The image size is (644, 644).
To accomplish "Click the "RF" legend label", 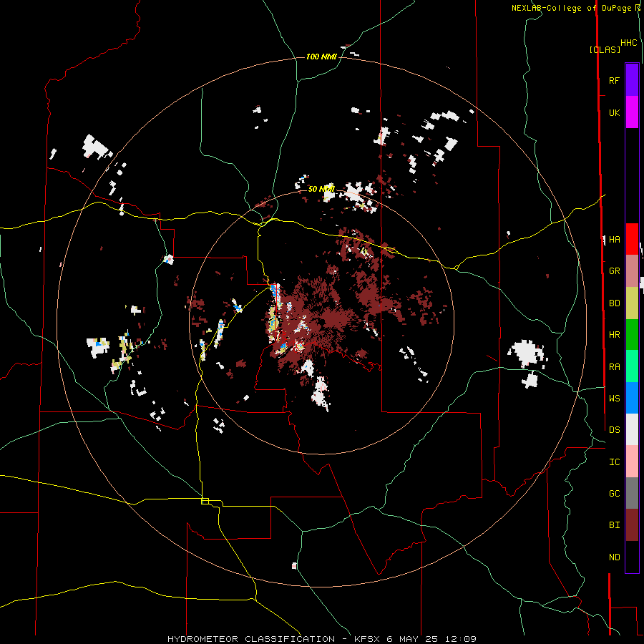I will pos(614,80).
